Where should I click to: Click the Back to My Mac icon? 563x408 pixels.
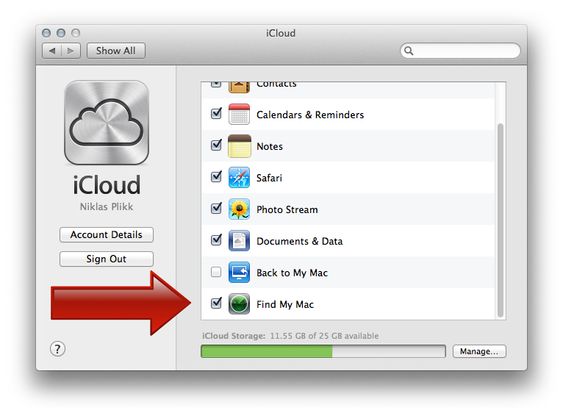[x=239, y=272]
